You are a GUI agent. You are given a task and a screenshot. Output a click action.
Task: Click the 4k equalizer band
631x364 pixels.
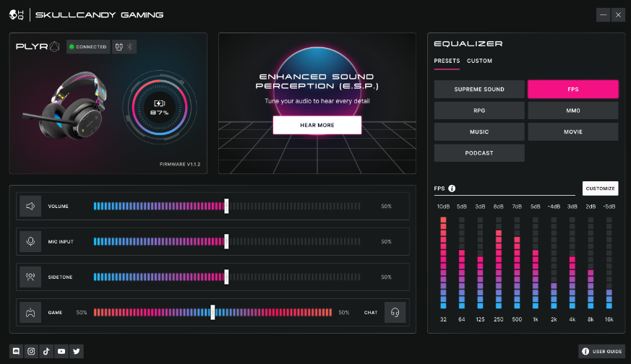click(x=572, y=263)
